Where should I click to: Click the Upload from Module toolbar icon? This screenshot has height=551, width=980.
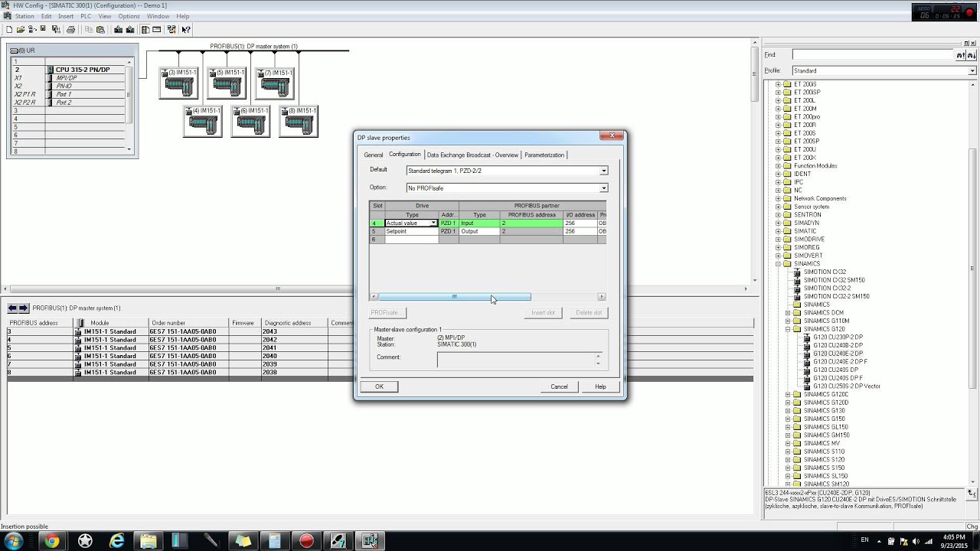click(x=130, y=30)
